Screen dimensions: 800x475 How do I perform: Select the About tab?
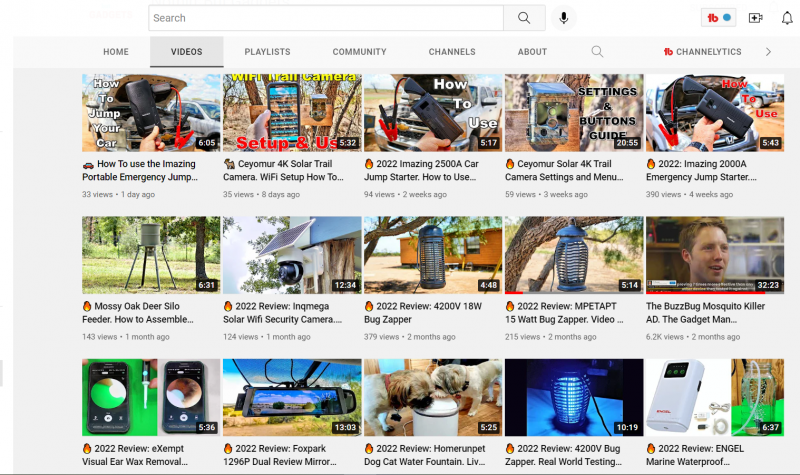tap(532, 52)
